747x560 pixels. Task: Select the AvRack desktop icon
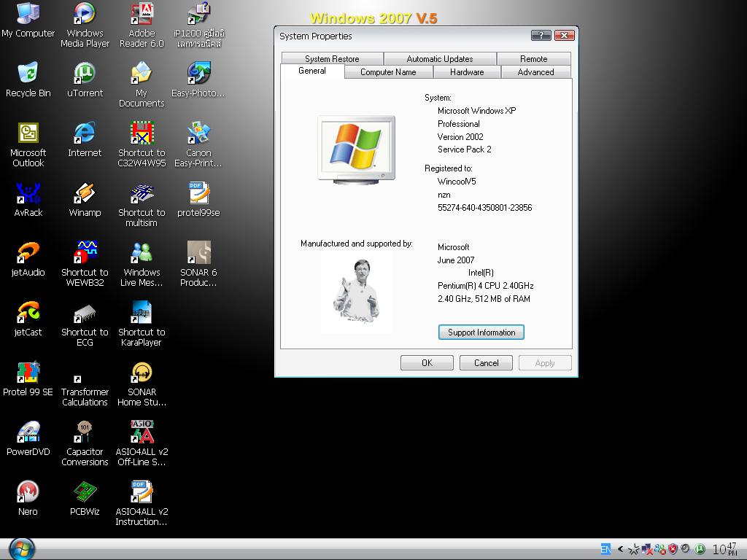coord(28,200)
